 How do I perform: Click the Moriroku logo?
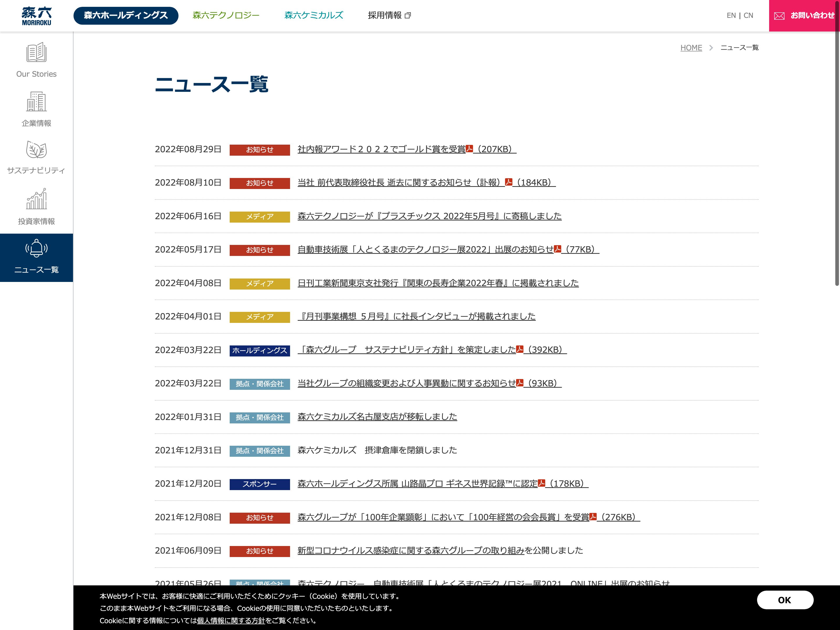[x=36, y=16]
